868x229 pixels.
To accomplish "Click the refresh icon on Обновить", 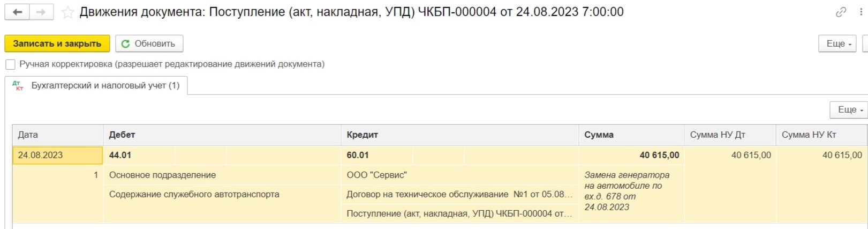I will 126,44.
